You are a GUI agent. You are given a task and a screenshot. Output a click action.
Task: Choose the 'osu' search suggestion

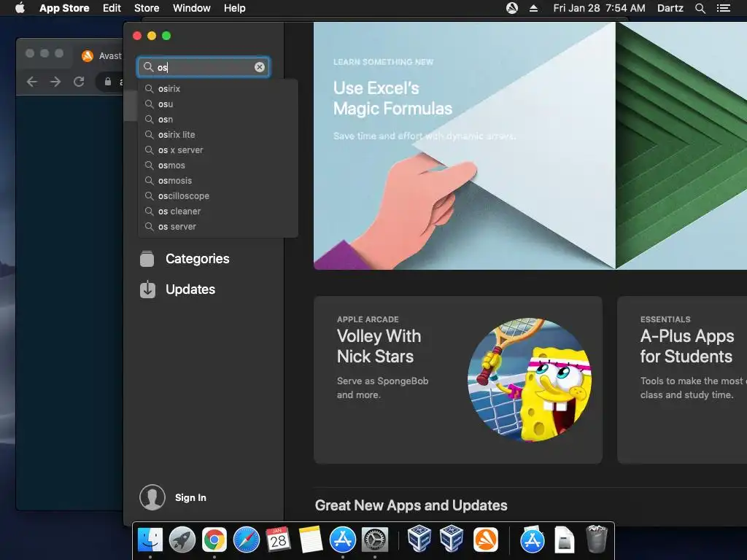tap(217, 104)
